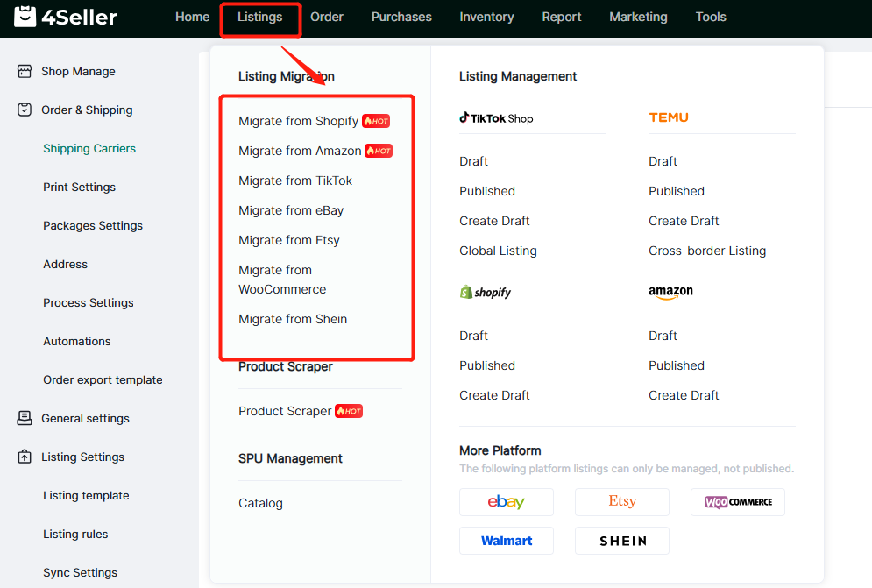Select General settings in sidebar
This screenshot has height=588, width=872.
[x=85, y=418]
